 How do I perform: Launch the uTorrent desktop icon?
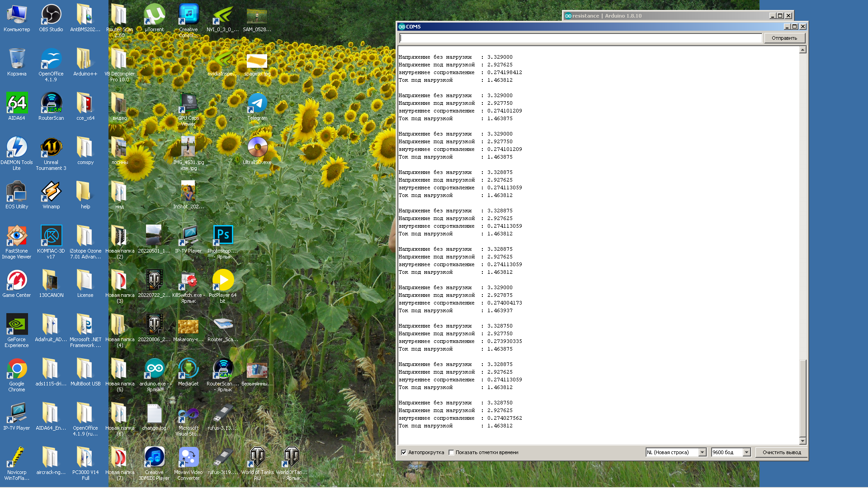[x=154, y=16]
